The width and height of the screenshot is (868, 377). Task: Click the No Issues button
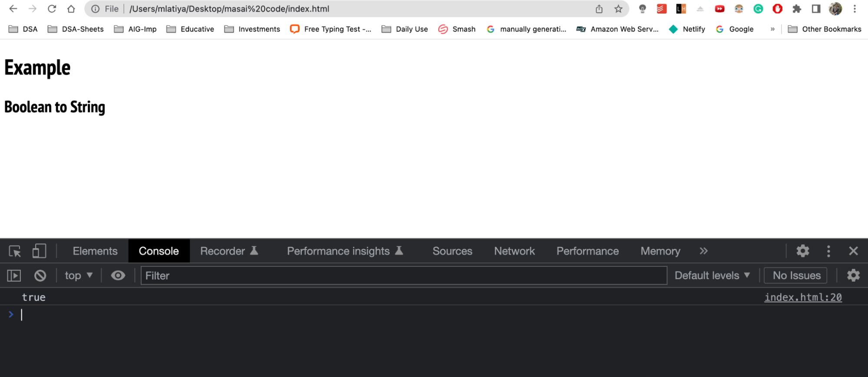coord(796,275)
